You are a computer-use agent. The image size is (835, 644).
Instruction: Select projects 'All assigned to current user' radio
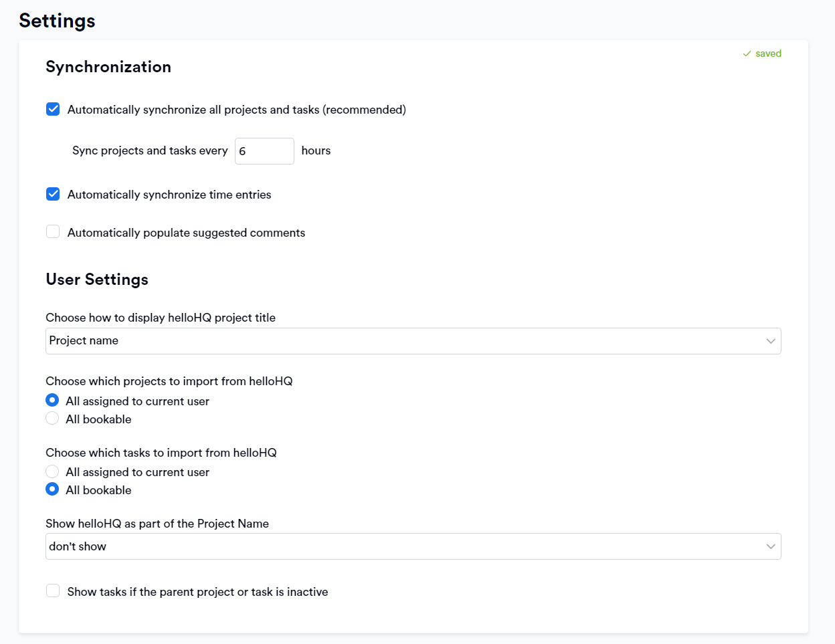pyautogui.click(x=52, y=401)
